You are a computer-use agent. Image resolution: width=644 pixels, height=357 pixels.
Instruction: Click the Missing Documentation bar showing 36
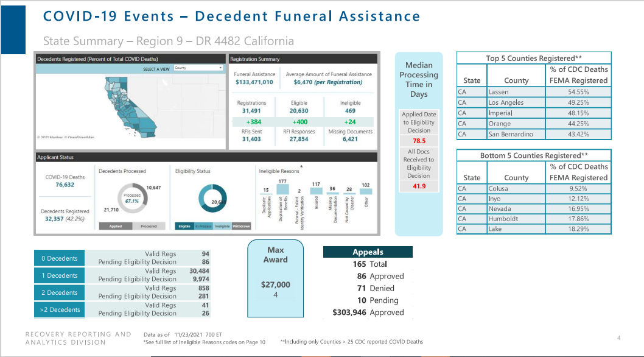point(332,194)
